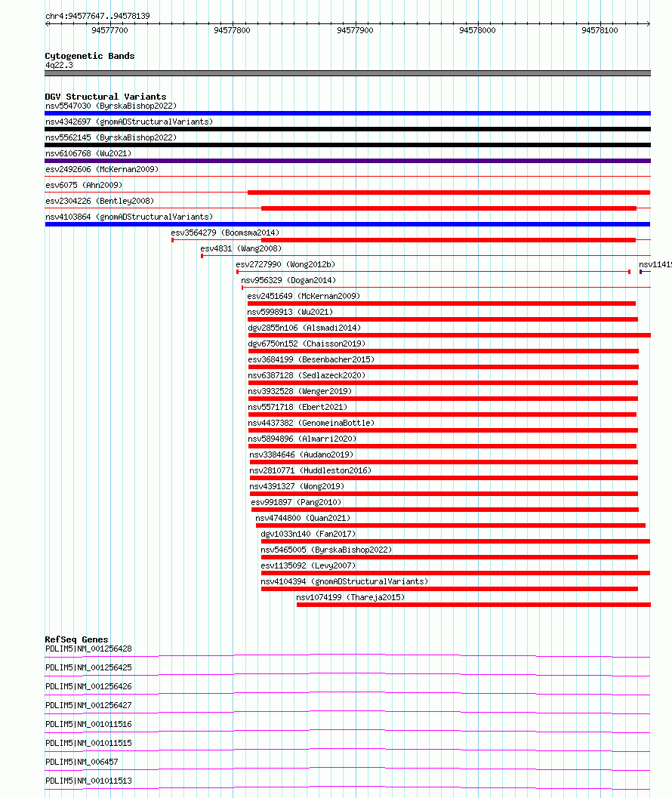Click the nsv5562145 (ByrskaBishop2022) label
The height and width of the screenshot is (798, 672).
[x=111, y=137]
